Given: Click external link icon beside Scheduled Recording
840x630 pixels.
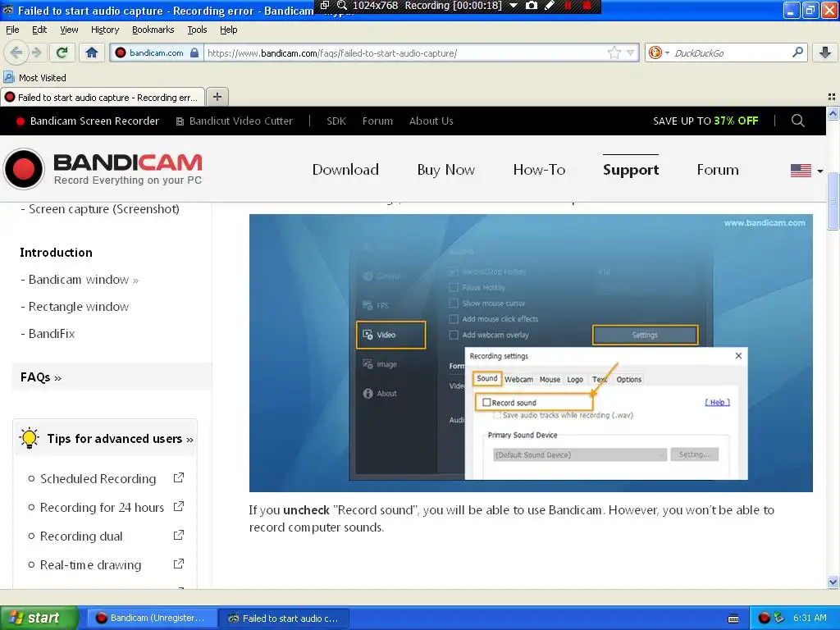Looking at the screenshot, I should click(179, 477).
